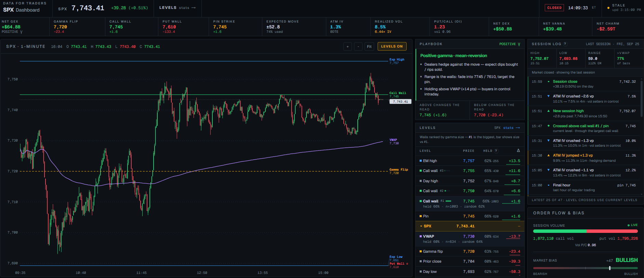Select the Day high level row
Screen dimensions: 644x278
[x=470, y=181]
